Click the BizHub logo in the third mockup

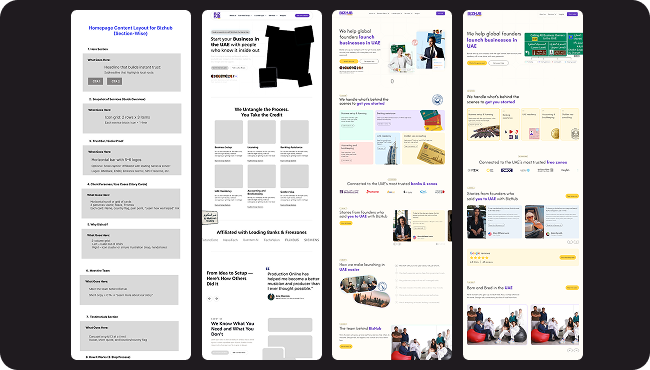(x=346, y=13)
